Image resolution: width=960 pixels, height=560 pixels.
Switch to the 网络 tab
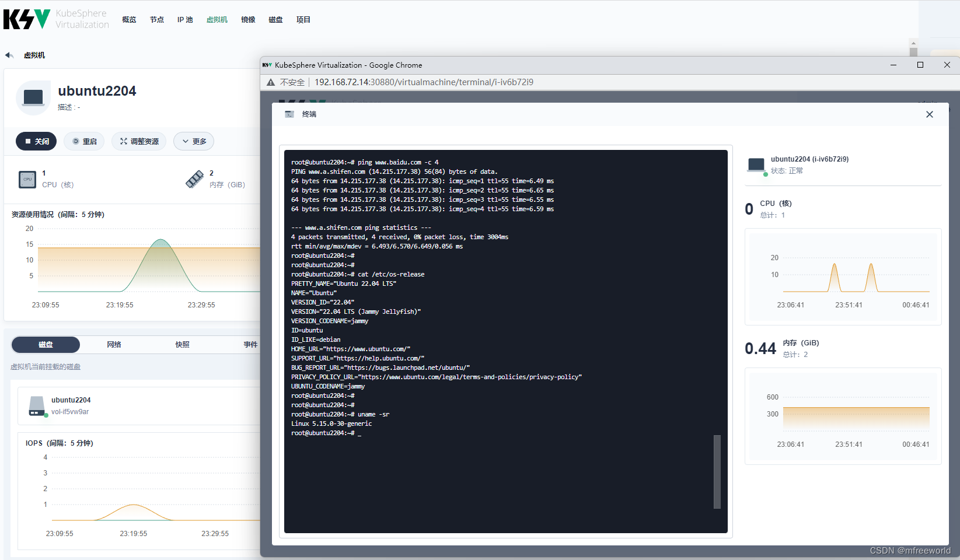[x=114, y=345]
